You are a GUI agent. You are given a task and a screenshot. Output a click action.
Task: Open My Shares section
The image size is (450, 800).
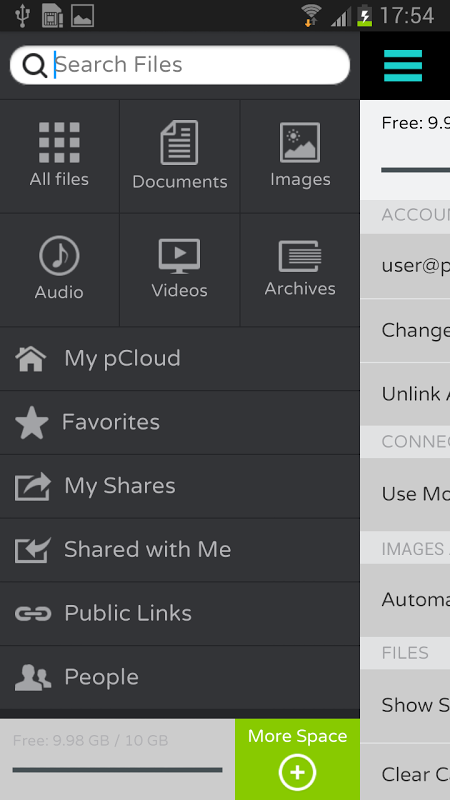pos(180,486)
